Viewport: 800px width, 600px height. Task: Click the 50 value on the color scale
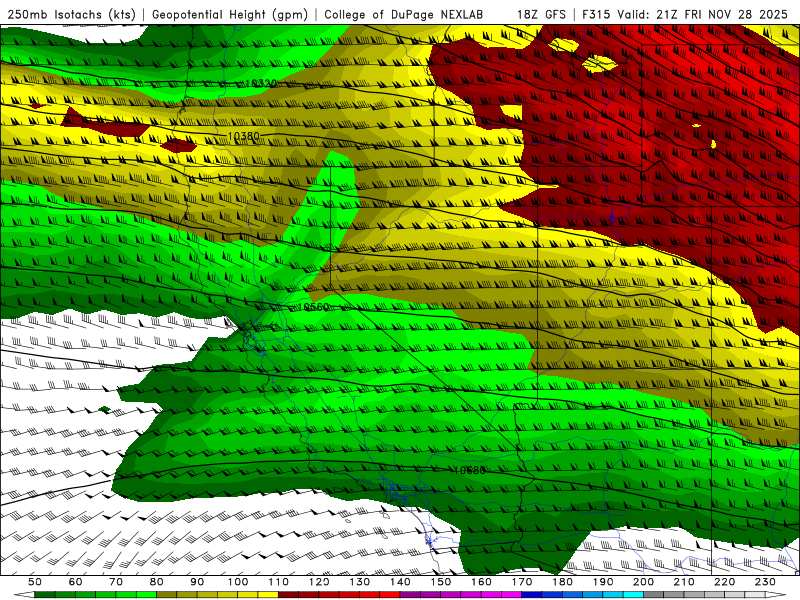(x=35, y=582)
